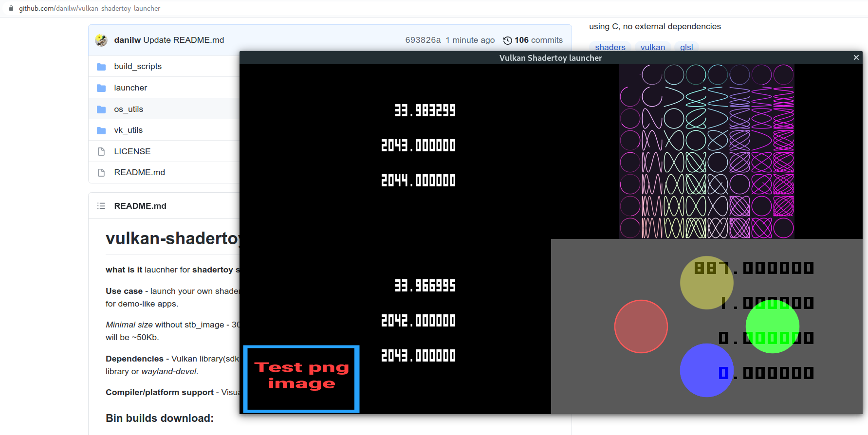The width and height of the screenshot is (868, 435).
Task: Open commit hash 693826a
Action: tap(423, 40)
